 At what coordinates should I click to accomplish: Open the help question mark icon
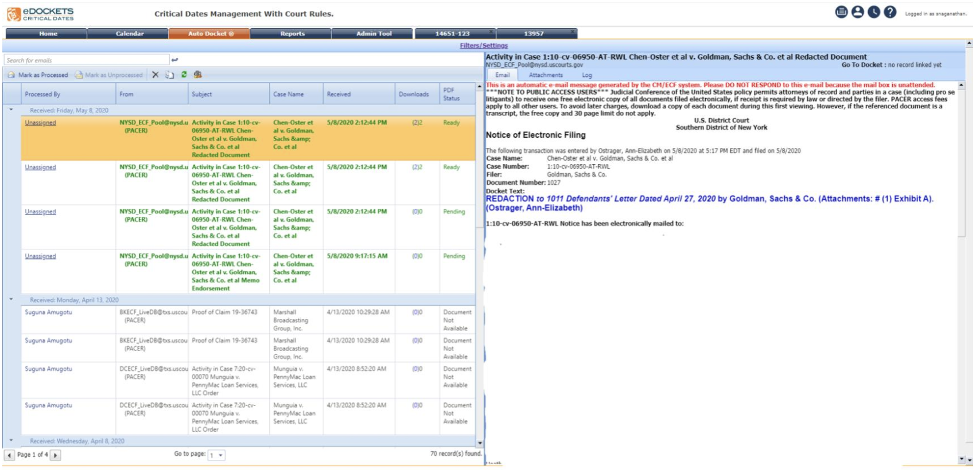click(890, 12)
